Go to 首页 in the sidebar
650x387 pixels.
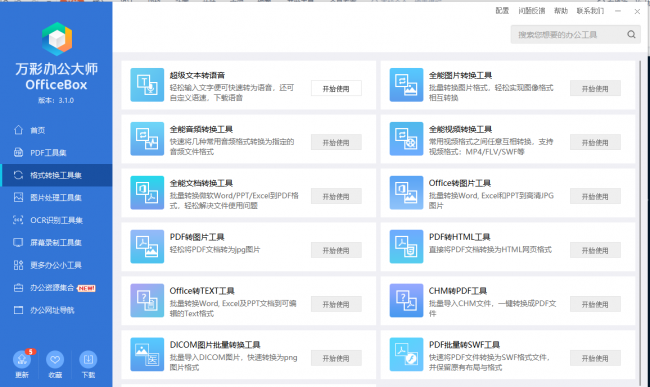pos(56,130)
